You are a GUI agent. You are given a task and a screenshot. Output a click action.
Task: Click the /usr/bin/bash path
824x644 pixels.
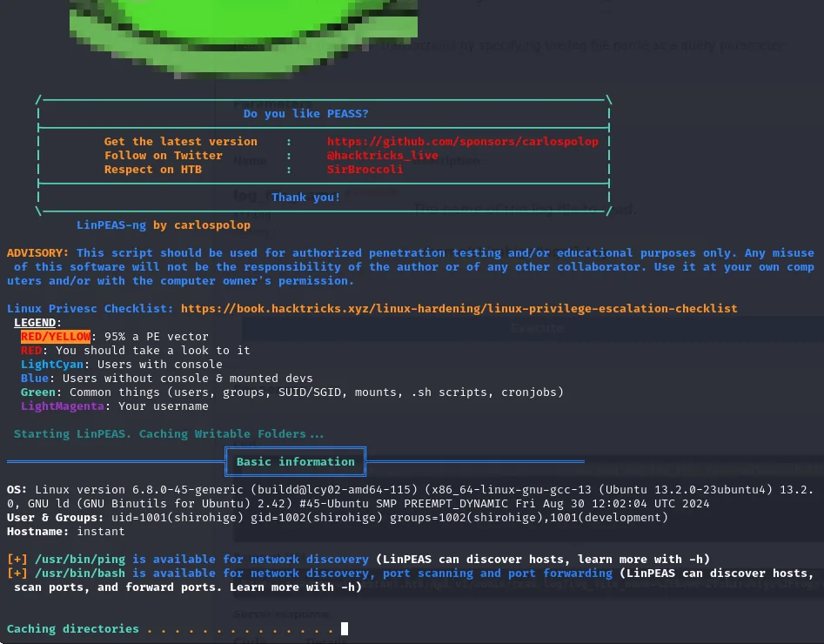pyautogui.click(x=80, y=573)
